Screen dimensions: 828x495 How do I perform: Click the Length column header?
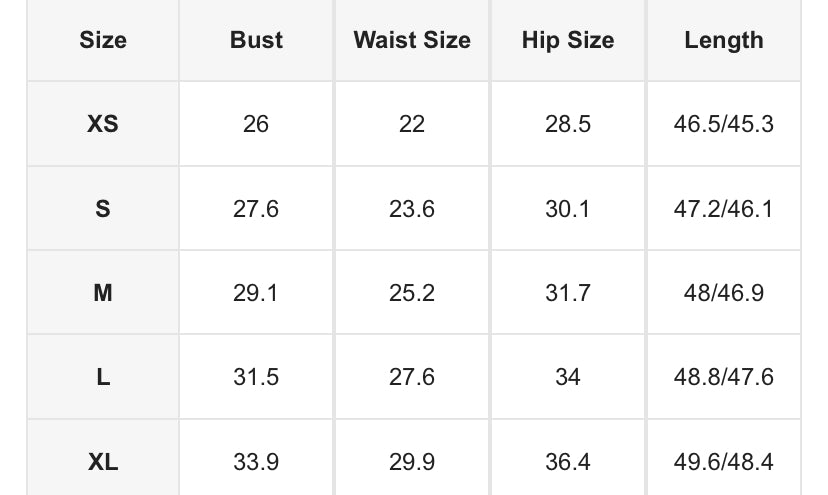723,40
